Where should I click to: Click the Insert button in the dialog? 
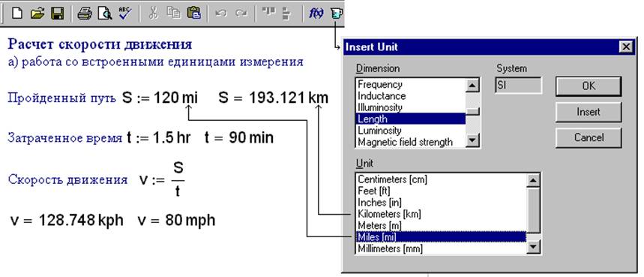(x=588, y=112)
